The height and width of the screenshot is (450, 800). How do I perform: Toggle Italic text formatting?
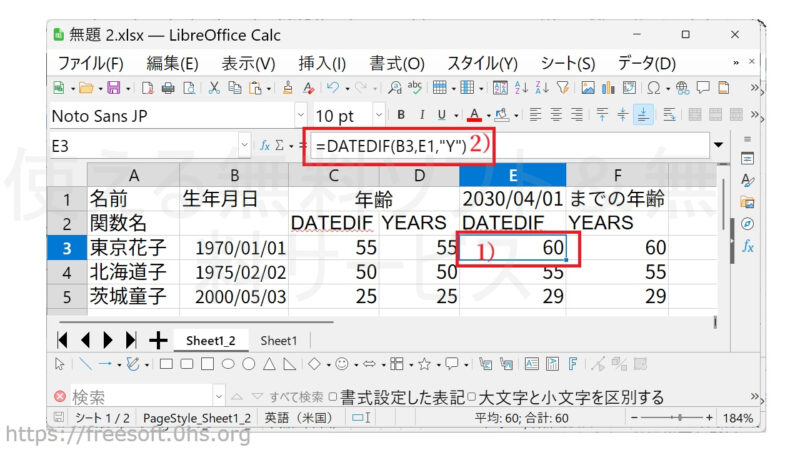tap(422, 115)
